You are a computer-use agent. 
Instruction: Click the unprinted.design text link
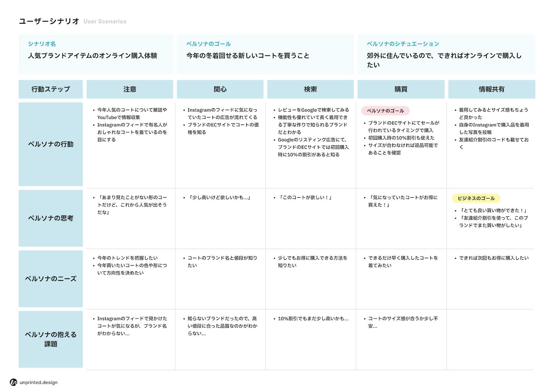[x=38, y=382]
